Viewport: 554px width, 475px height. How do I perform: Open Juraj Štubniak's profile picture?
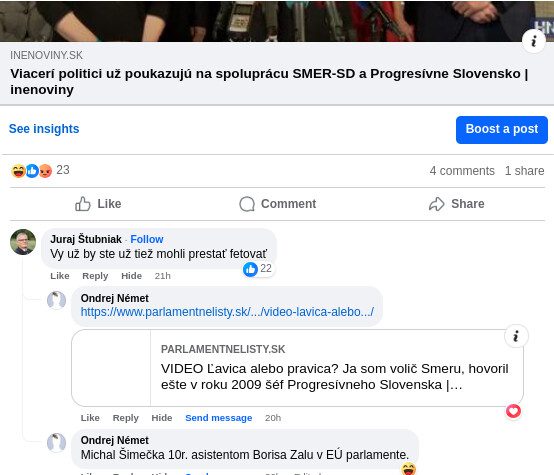(x=23, y=242)
